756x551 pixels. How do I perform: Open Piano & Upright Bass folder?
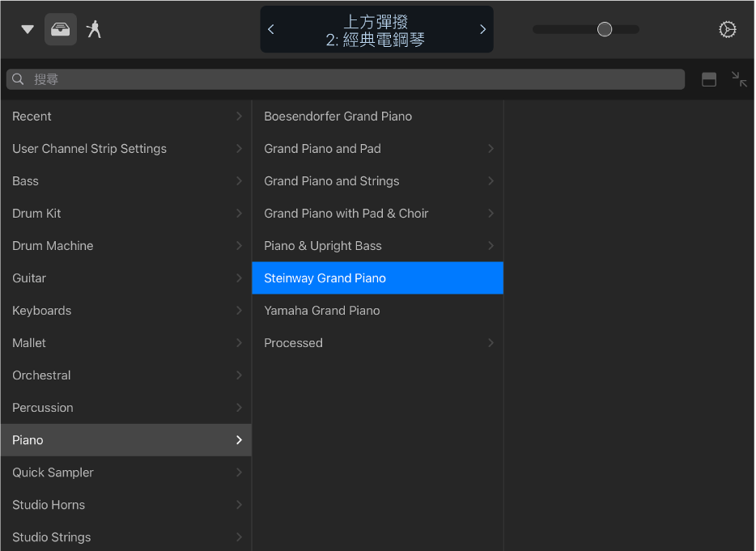[377, 245]
